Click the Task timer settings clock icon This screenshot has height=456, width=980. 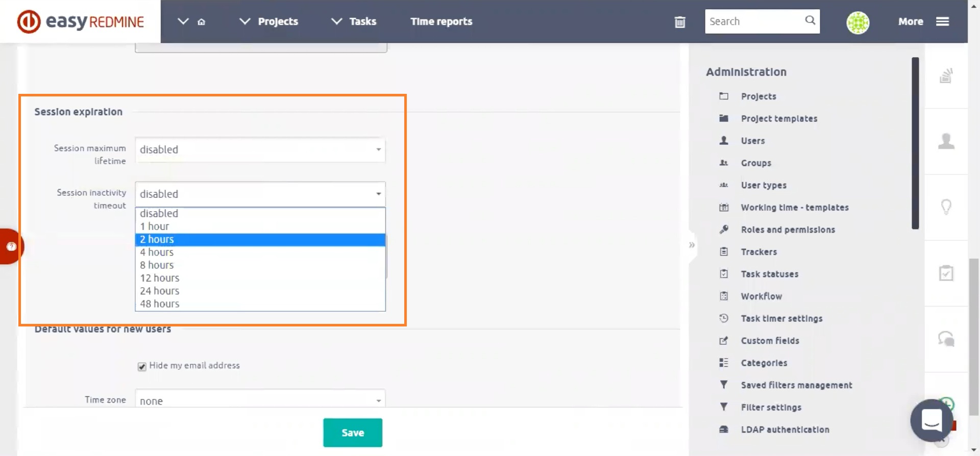tap(724, 318)
